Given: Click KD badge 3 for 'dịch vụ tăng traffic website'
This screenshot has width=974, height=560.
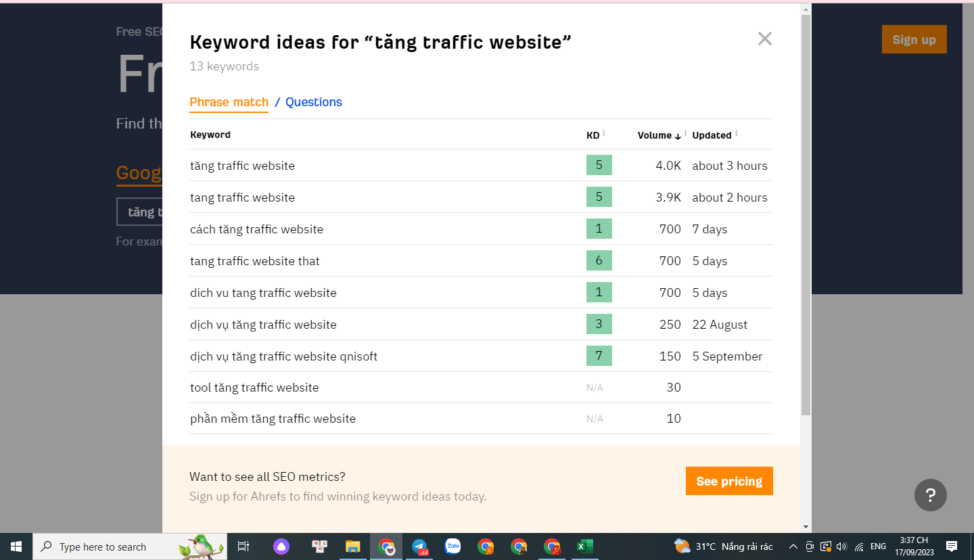Looking at the screenshot, I should click(599, 324).
